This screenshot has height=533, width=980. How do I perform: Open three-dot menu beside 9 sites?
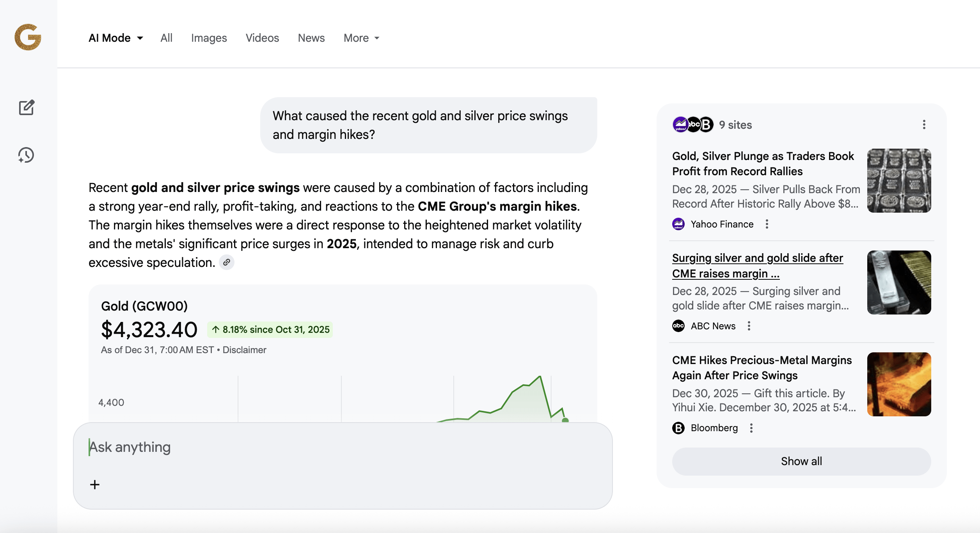(924, 125)
